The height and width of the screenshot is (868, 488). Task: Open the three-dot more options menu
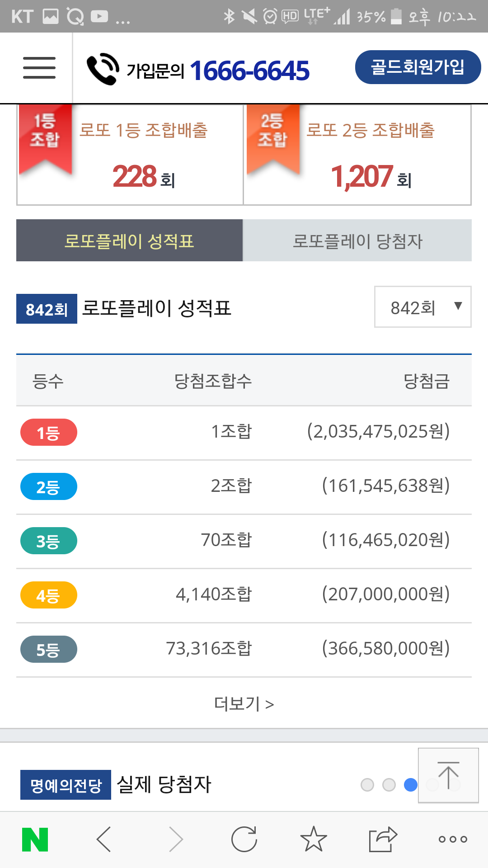(453, 840)
